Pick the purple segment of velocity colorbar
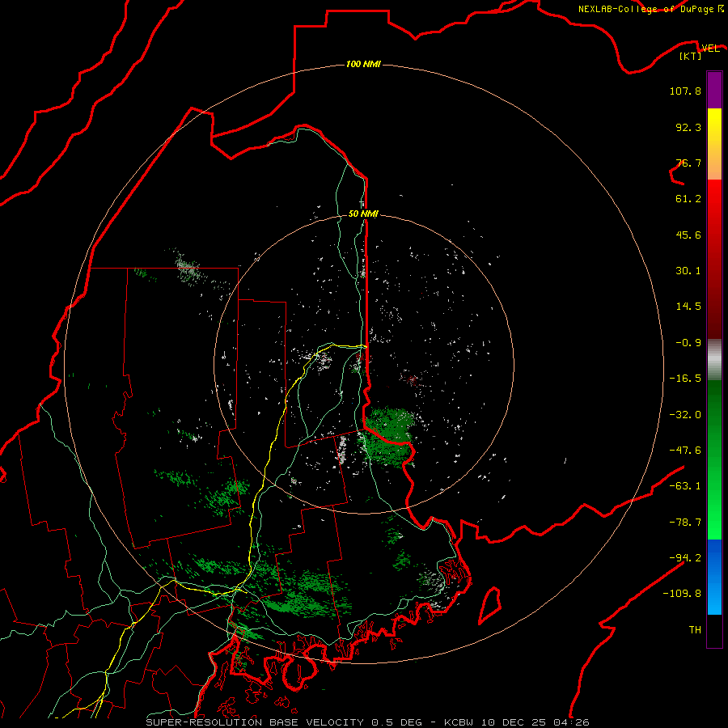This screenshot has height=728, width=728. click(x=714, y=90)
